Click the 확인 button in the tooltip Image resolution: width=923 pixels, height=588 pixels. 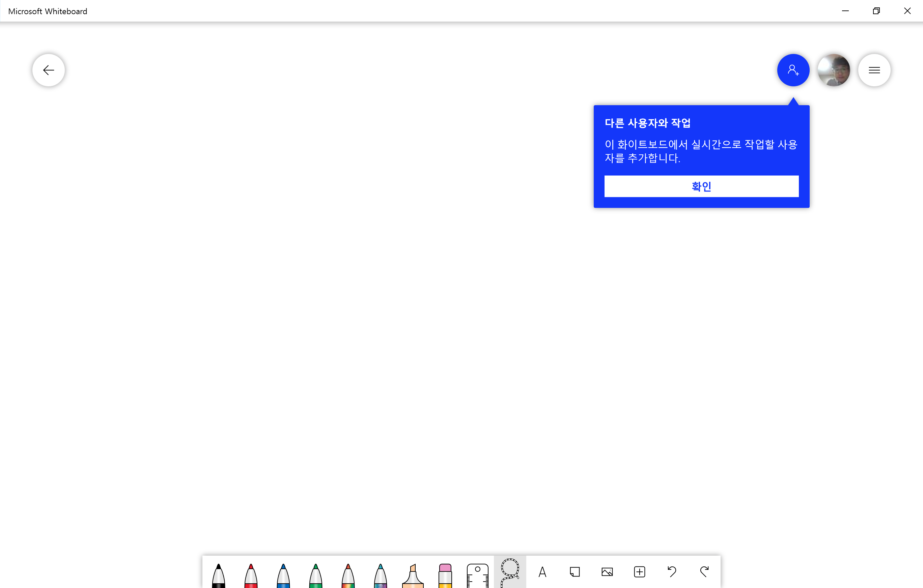click(701, 186)
